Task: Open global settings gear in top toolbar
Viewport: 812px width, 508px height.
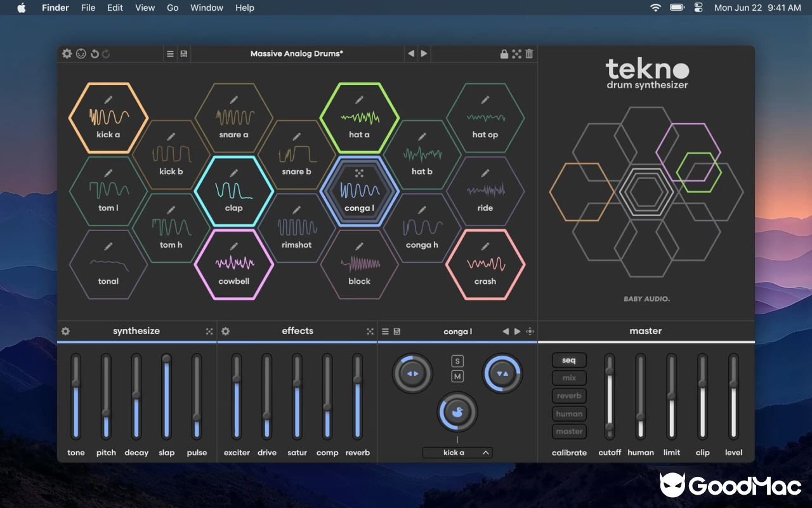Action: tap(67, 54)
